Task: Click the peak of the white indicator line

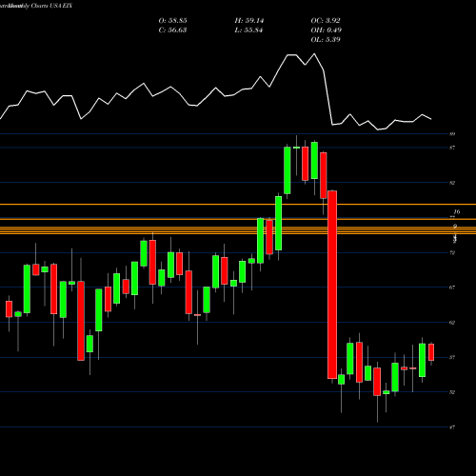Action: click(x=314, y=54)
